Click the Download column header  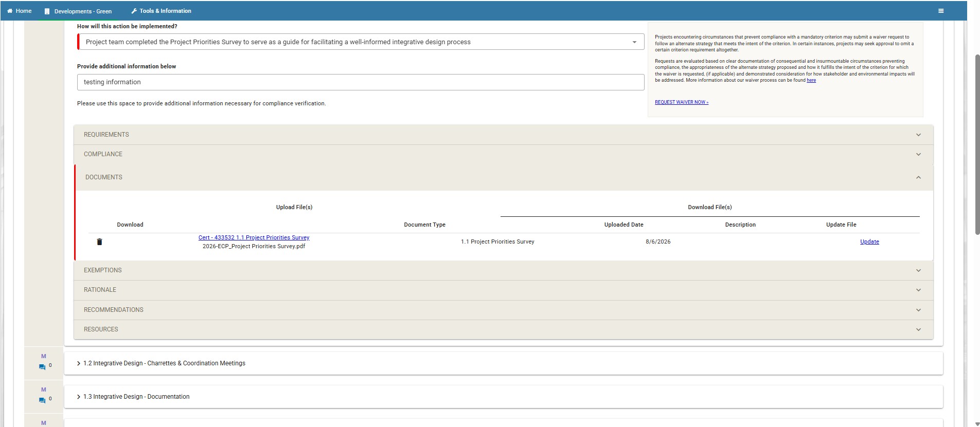tap(130, 225)
